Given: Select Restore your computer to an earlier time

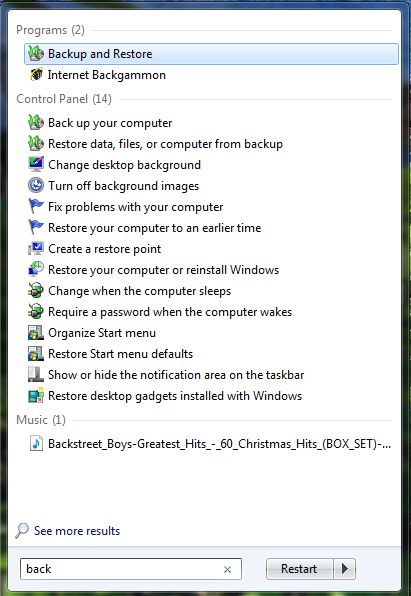Looking at the screenshot, I should (x=154, y=228).
